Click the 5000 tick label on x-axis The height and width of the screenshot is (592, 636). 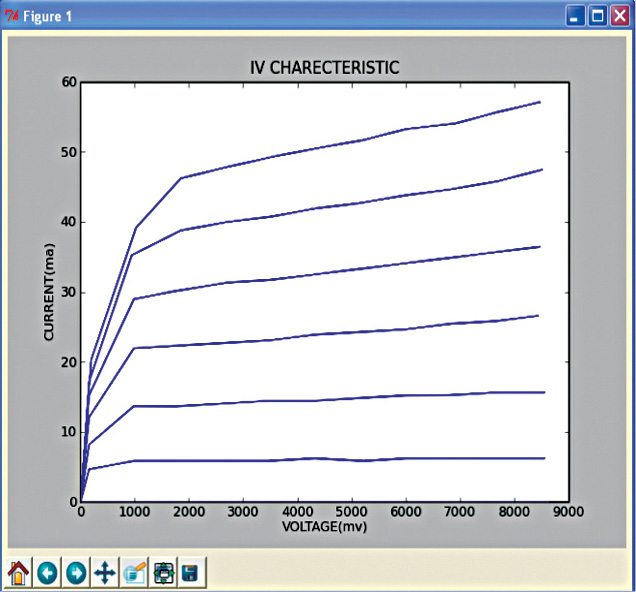[x=351, y=511]
